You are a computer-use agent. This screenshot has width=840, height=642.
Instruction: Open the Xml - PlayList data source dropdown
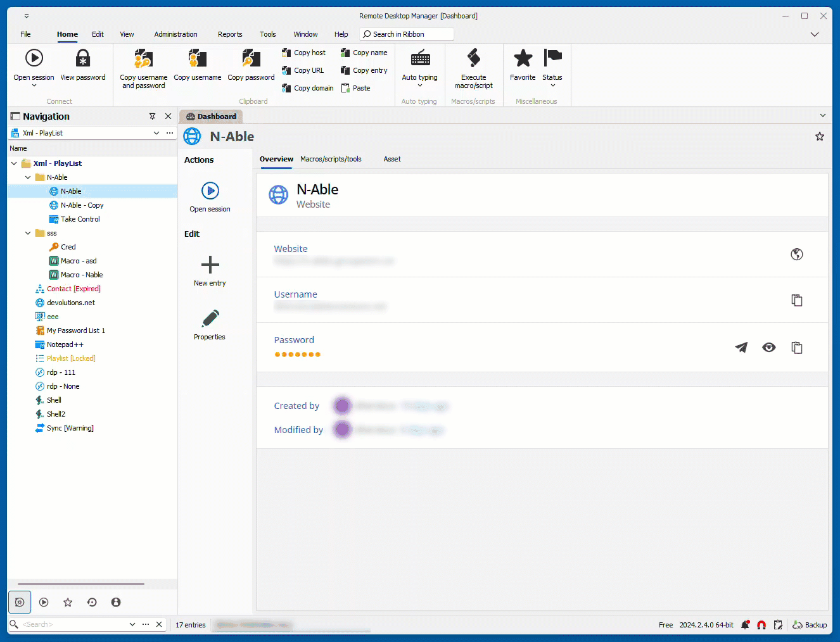(x=156, y=133)
